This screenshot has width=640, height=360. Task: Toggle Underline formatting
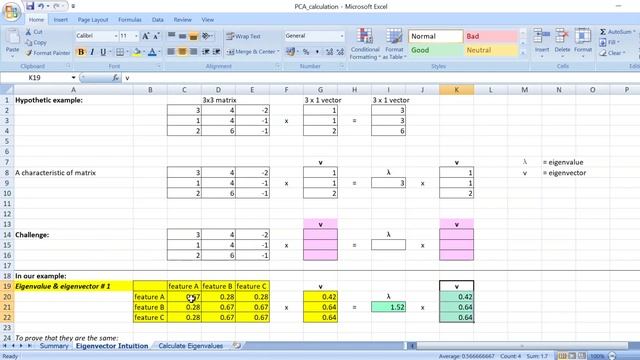coord(103,52)
